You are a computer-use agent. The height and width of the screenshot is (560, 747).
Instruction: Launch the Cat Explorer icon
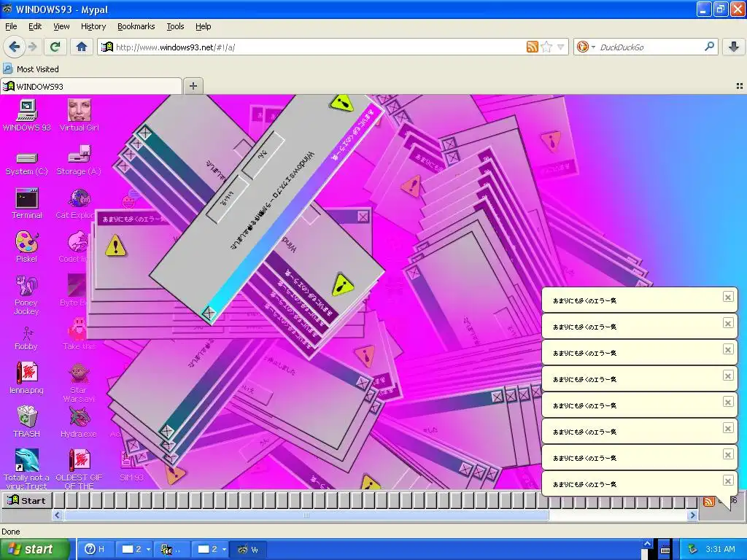click(79, 204)
